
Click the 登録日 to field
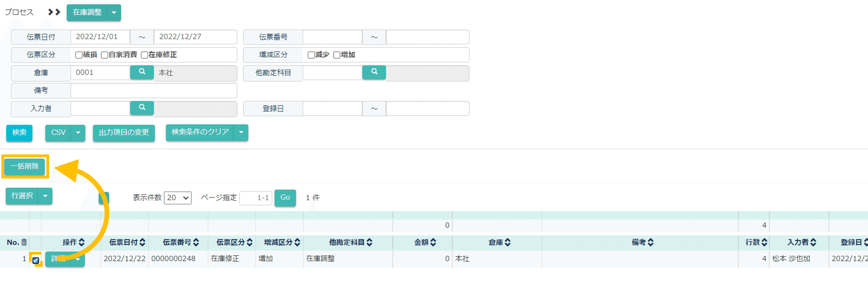click(x=427, y=108)
